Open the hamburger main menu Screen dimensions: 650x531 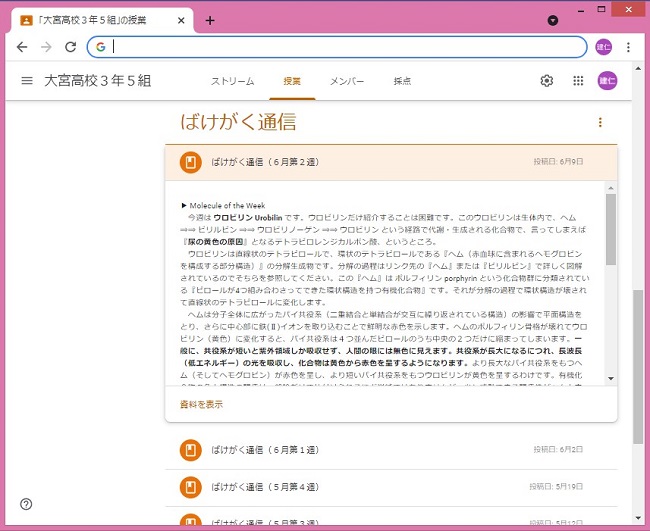coord(27,81)
